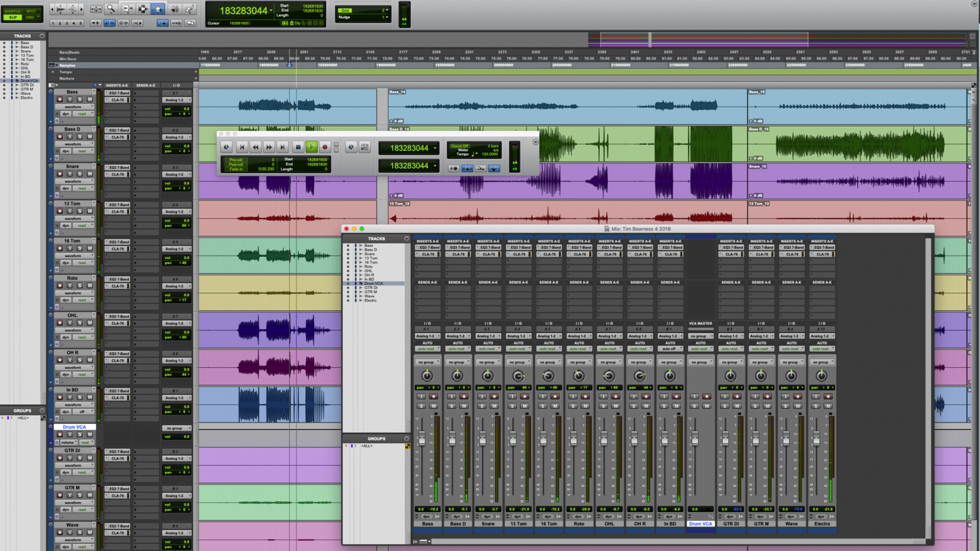Click Go to End in Transport window
The width and height of the screenshot is (980, 551).
pos(283,147)
